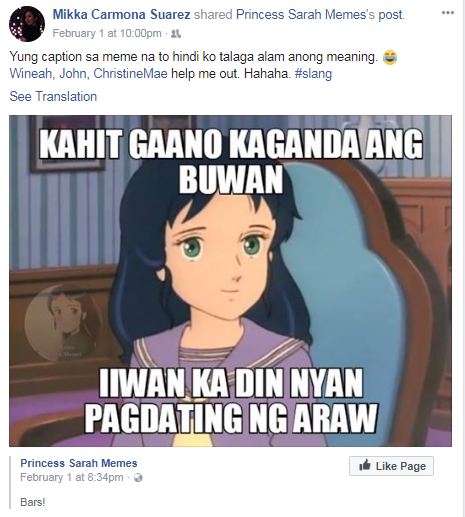Click the public globe icon on original post
Screen dimensions: 465x517
click(138, 478)
